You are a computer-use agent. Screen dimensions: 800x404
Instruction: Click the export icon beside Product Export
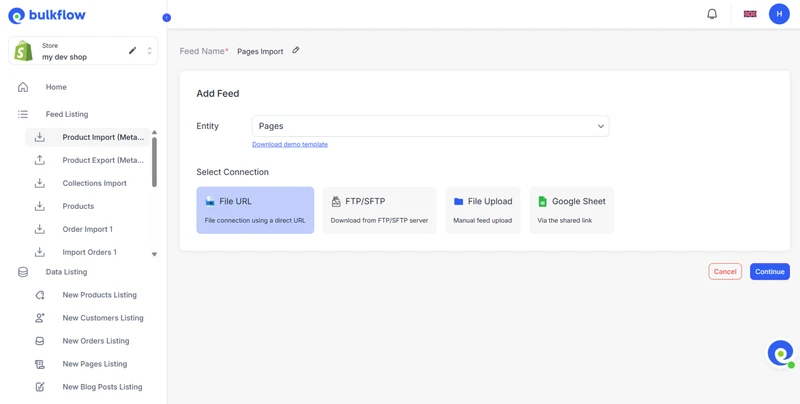pos(40,160)
